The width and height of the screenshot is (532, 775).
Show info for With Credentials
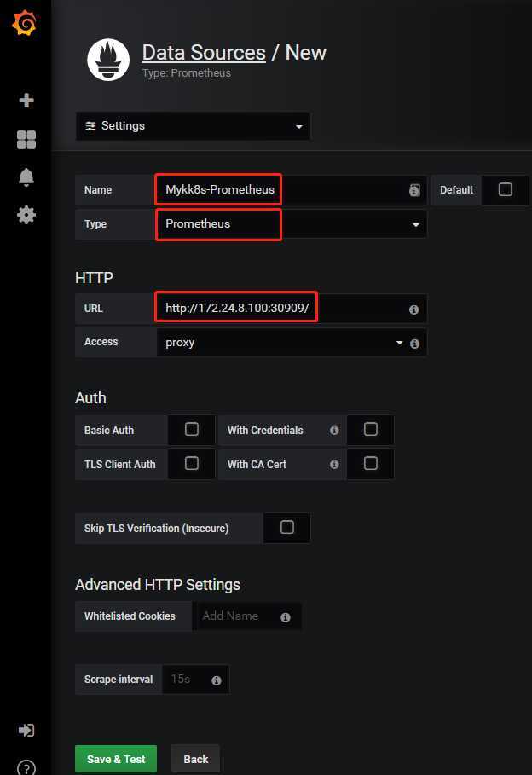pos(334,431)
